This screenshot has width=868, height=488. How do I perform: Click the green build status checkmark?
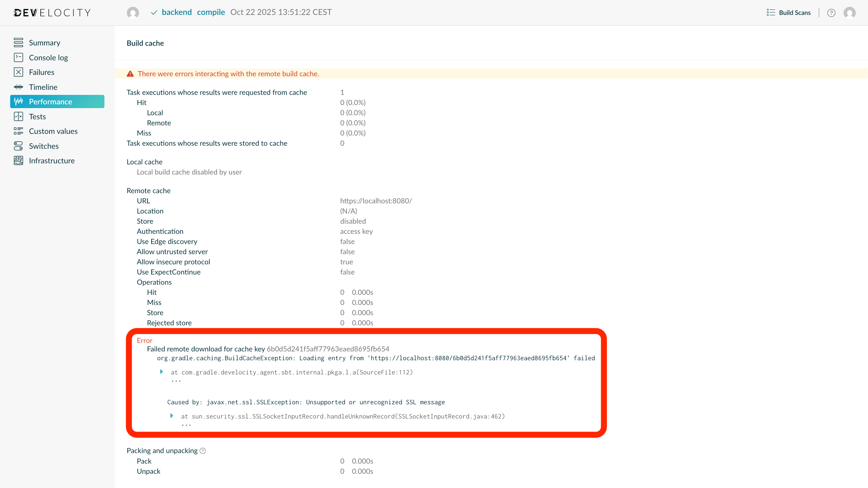pyautogui.click(x=154, y=12)
